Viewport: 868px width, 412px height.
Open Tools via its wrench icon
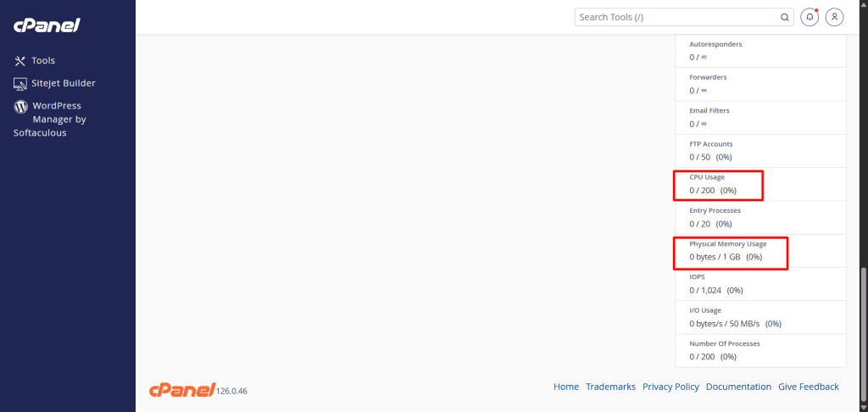click(20, 61)
